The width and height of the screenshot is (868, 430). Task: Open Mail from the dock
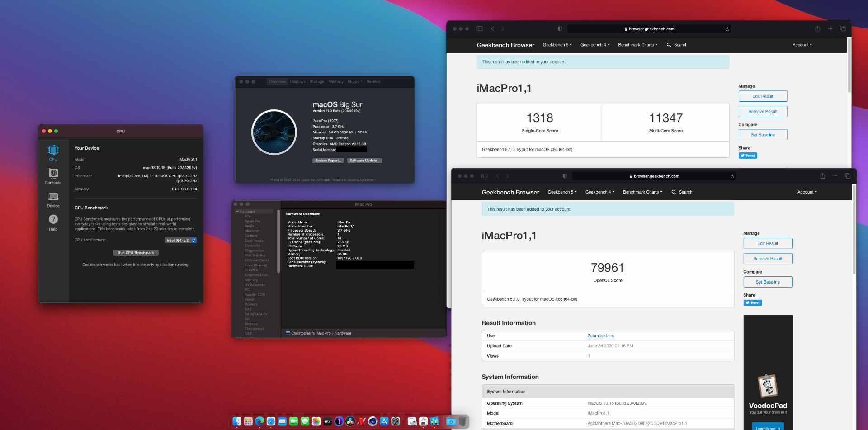(x=282, y=421)
